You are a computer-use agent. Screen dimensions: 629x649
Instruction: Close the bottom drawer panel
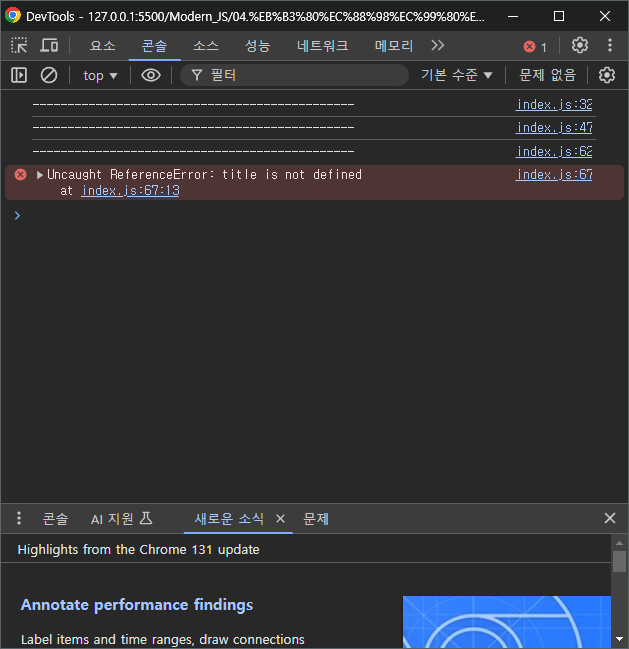pyautogui.click(x=610, y=518)
